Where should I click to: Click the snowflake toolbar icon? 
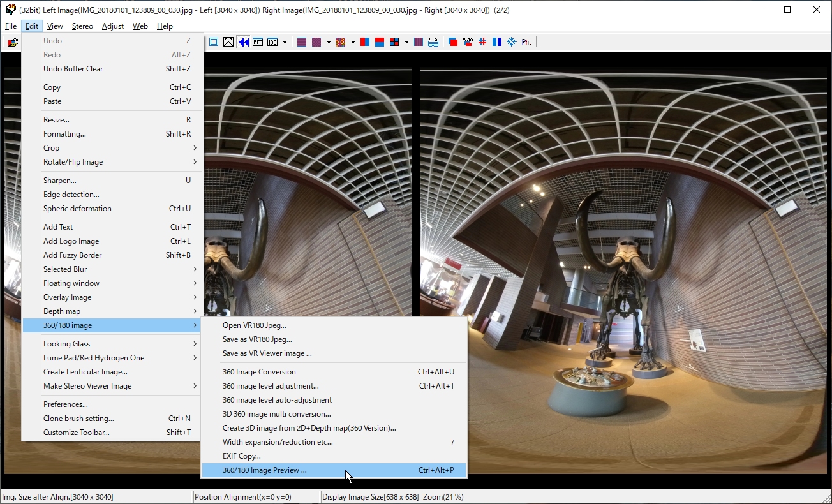[x=511, y=42]
